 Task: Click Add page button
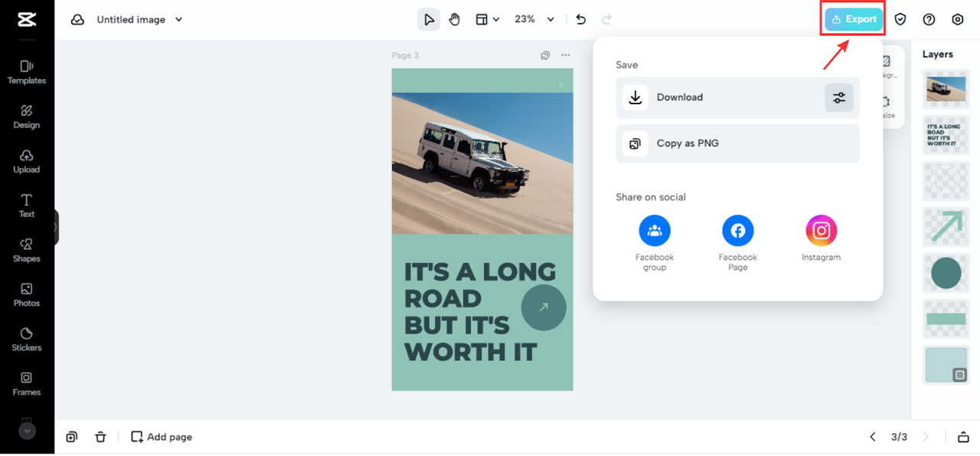pos(162,437)
